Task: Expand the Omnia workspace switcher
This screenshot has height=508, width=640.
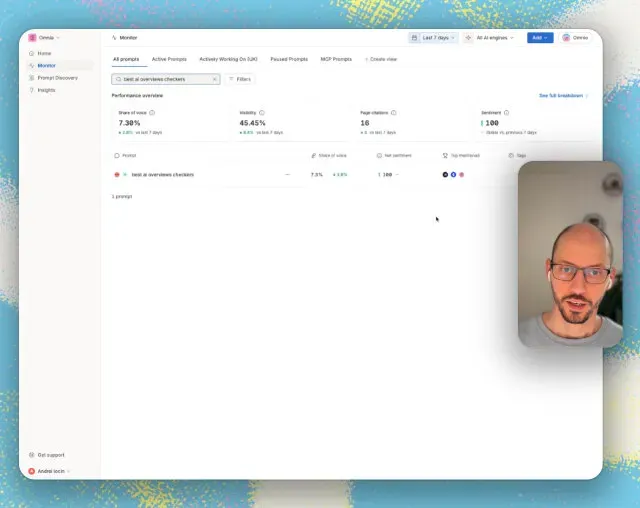Action: [44, 38]
